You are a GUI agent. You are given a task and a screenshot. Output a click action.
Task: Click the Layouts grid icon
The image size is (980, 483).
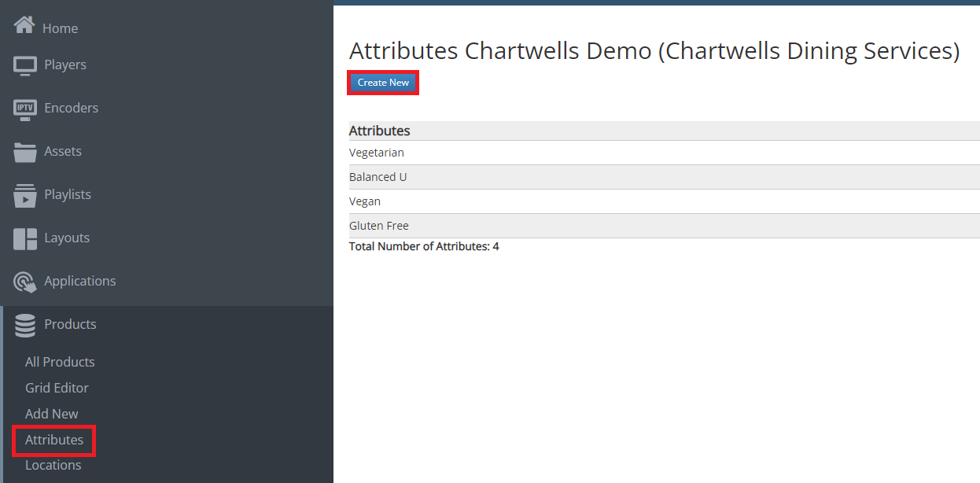(x=25, y=238)
